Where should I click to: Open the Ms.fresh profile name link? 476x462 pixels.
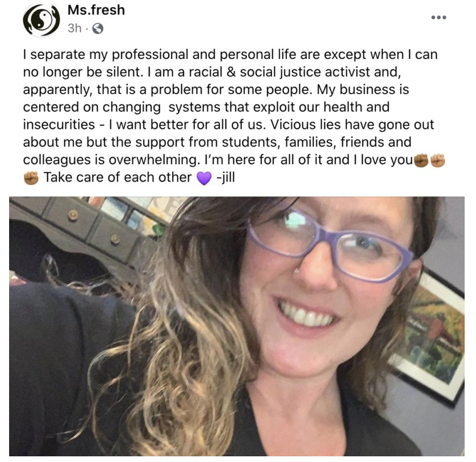(x=96, y=10)
